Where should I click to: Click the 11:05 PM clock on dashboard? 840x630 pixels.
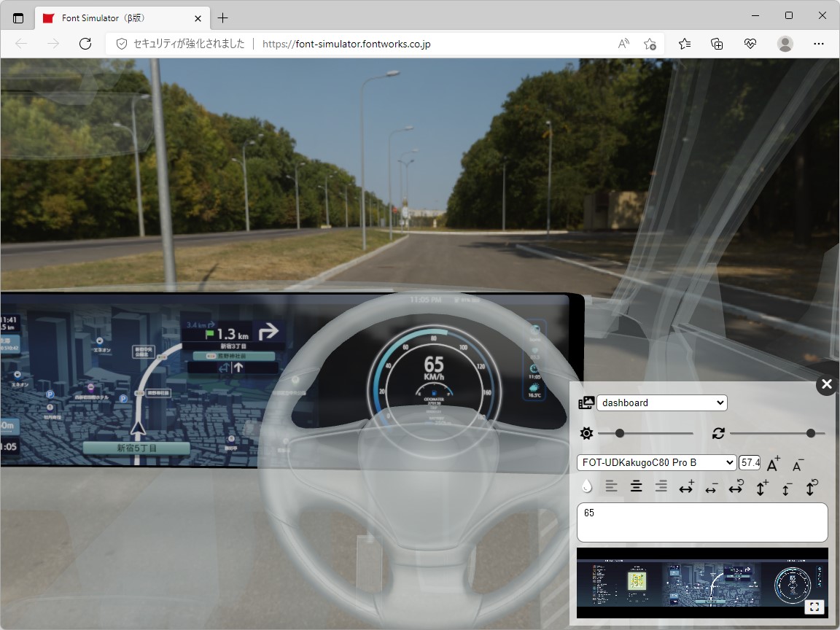click(x=425, y=300)
